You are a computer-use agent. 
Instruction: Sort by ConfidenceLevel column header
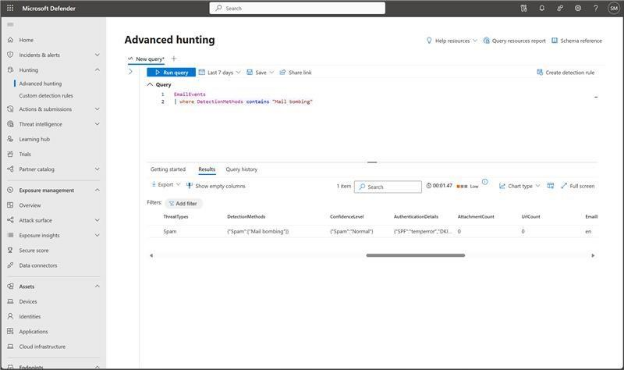[347, 217]
